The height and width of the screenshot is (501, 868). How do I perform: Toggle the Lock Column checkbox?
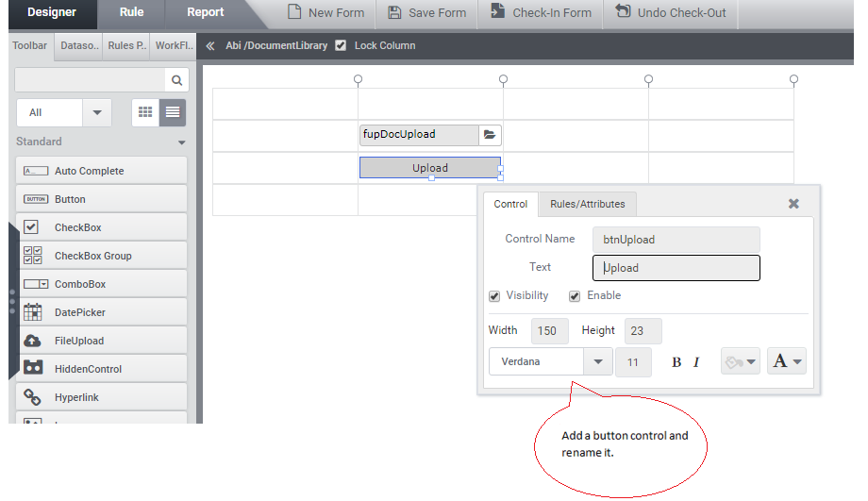[x=341, y=45]
